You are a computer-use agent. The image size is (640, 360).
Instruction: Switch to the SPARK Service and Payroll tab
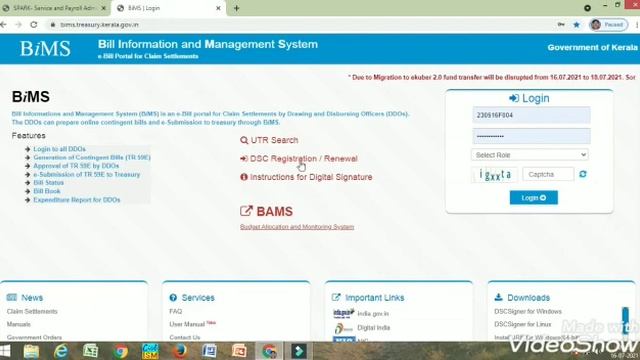[x=54, y=8]
